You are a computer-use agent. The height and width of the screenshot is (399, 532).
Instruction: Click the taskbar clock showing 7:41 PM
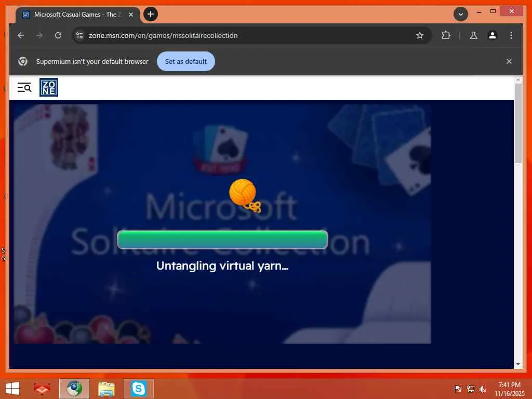[x=509, y=389]
